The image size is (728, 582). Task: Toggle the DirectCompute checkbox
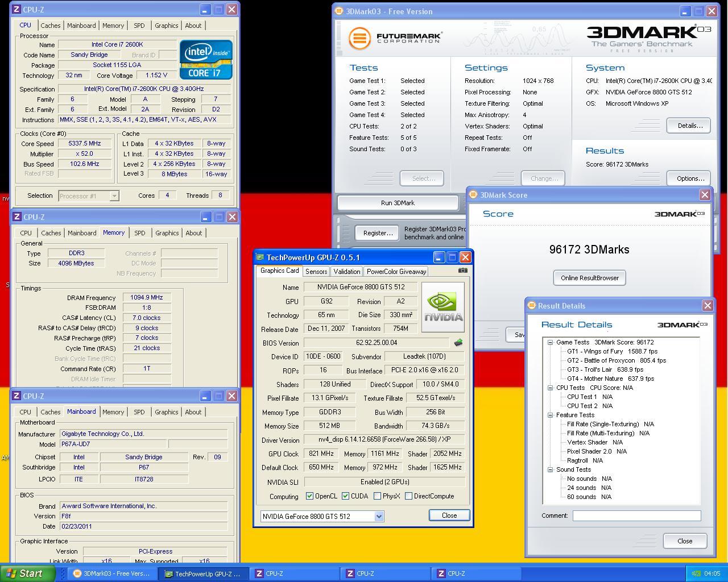[408, 496]
